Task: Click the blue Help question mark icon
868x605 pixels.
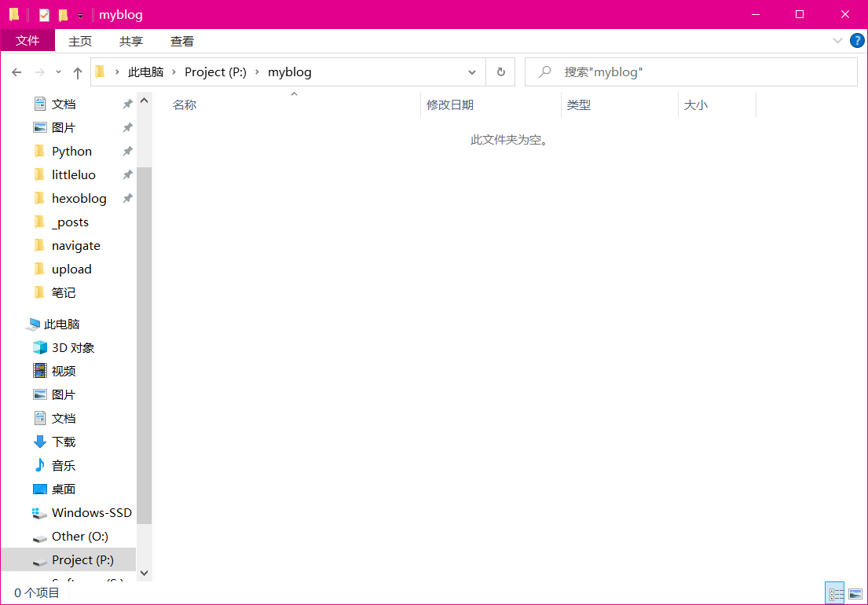Action: pos(857,41)
